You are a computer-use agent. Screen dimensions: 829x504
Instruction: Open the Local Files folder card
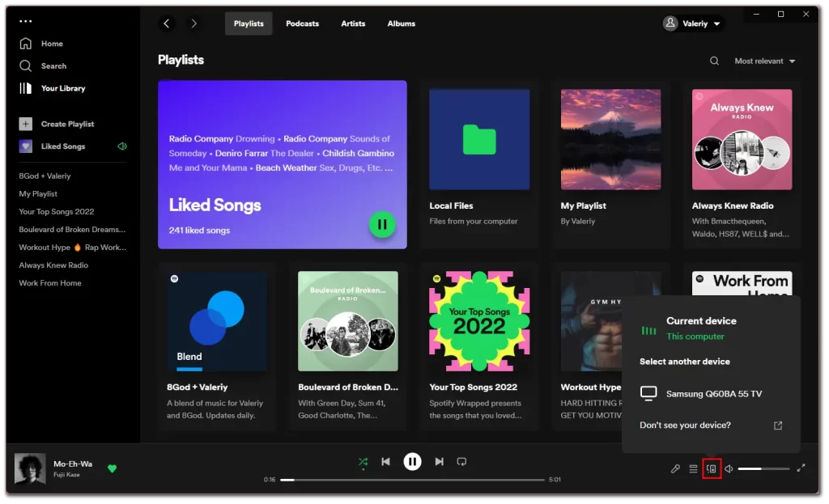pos(479,163)
